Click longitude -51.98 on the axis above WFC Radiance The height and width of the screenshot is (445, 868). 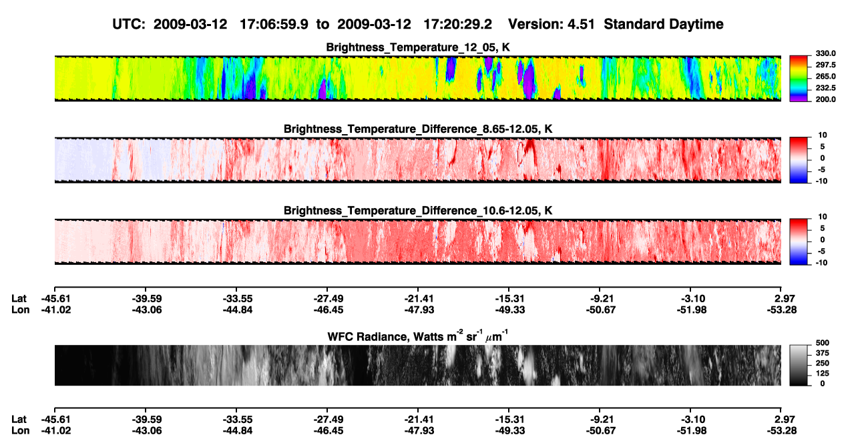pyautogui.click(x=690, y=310)
